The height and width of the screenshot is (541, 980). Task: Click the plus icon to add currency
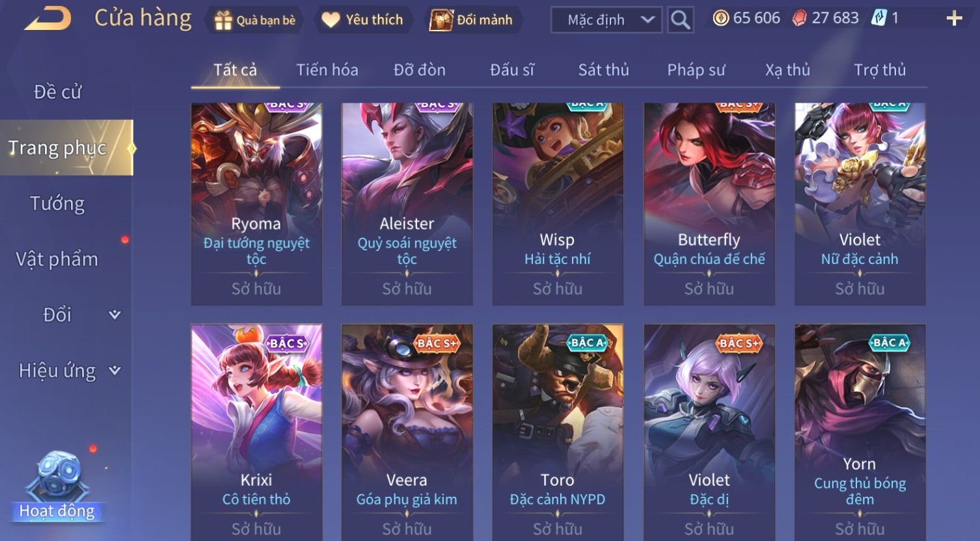click(954, 18)
